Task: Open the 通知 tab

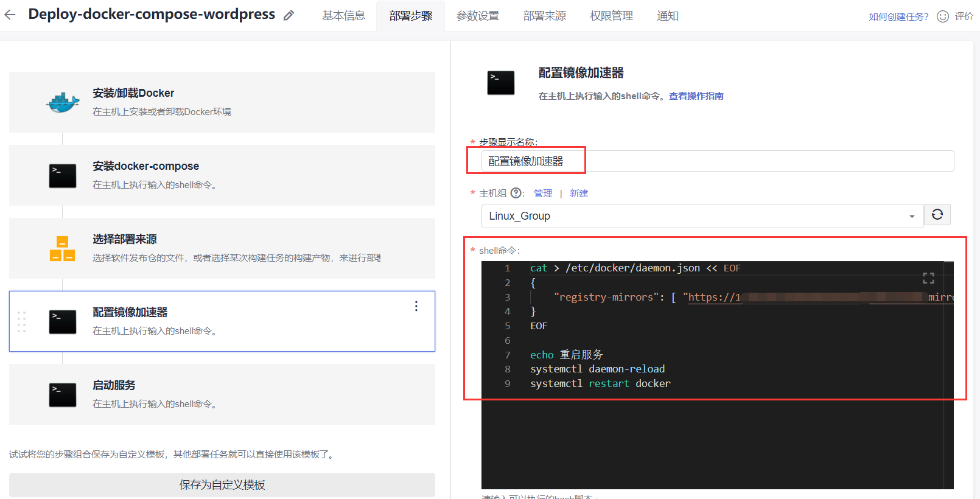Action: (x=668, y=16)
